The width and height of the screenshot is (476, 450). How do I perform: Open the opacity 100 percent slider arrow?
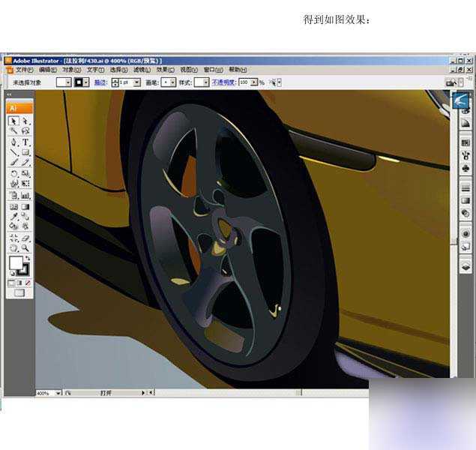pyautogui.click(x=254, y=82)
